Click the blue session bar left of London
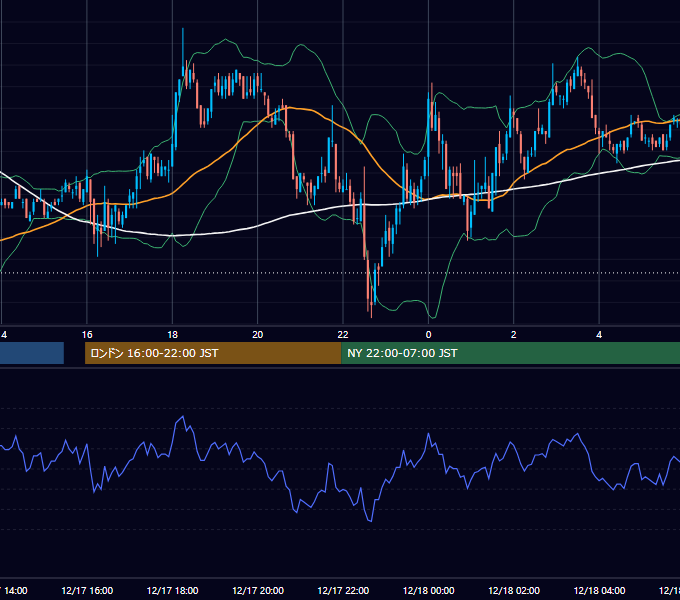This screenshot has height=600, width=680. click(32, 353)
